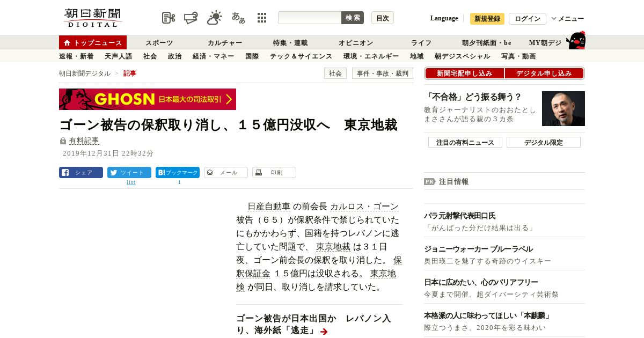Click the 目次 button
This screenshot has height=338, width=644.
[x=383, y=18]
